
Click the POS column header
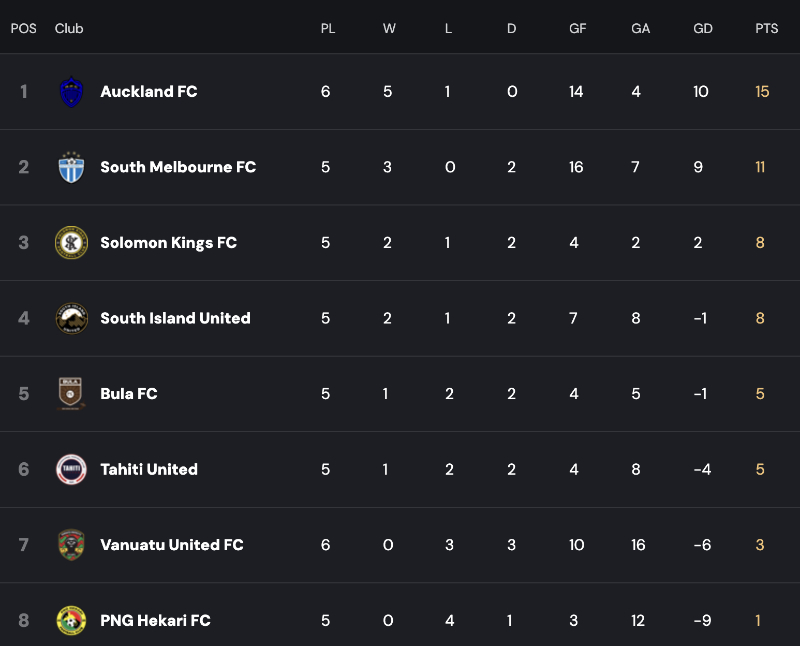pos(24,28)
